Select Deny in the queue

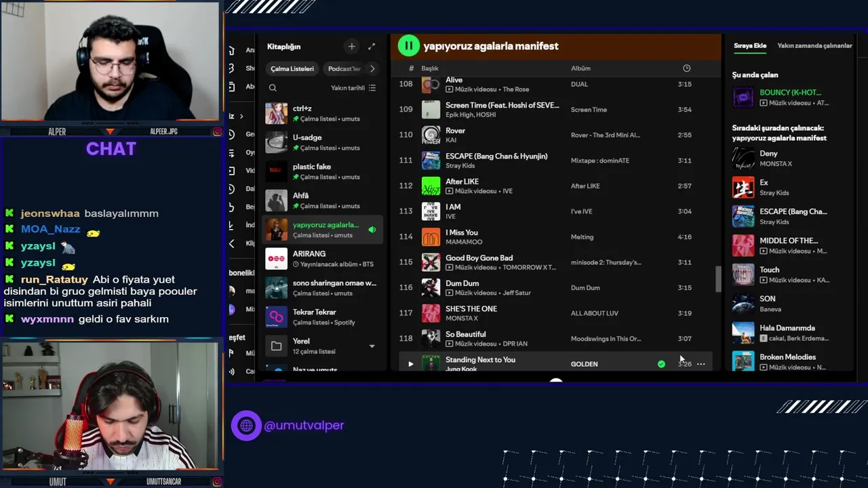coord(790,159)
